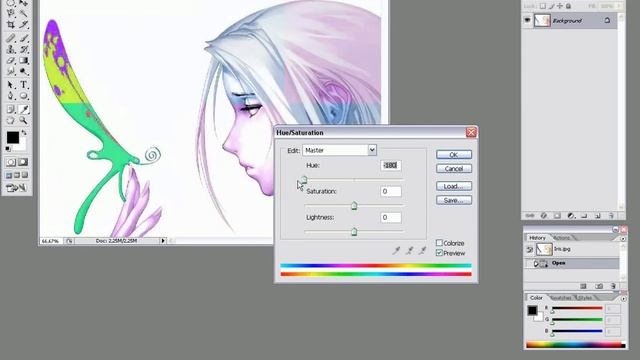640x360 pixels.
Task: Switch to the Color tab
Action: [x=536, y=298]
